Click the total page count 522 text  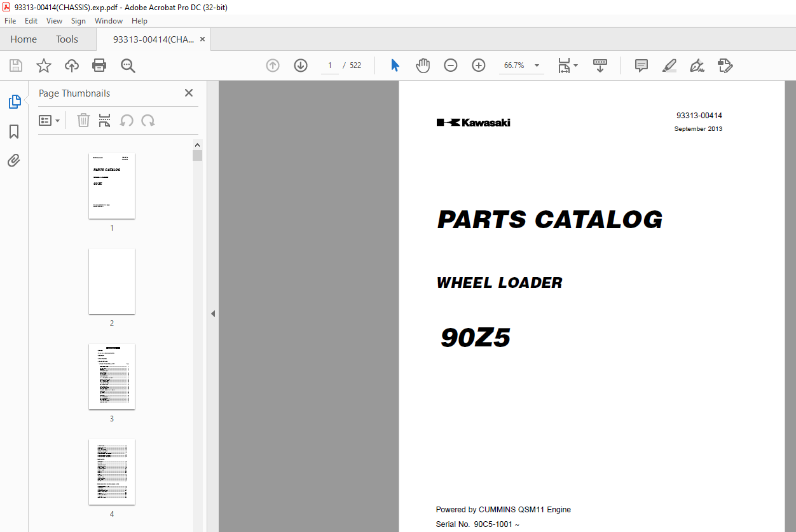355,65
